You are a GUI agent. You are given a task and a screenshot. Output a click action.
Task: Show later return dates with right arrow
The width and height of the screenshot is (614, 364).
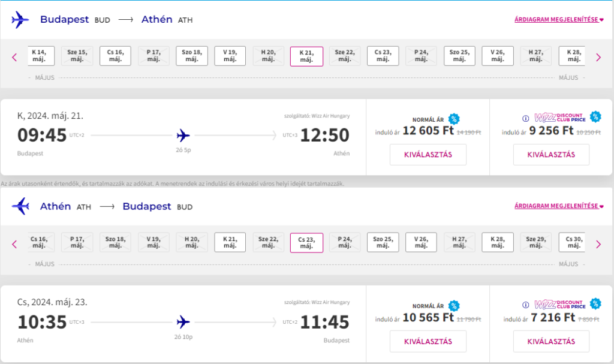[598, 244]
